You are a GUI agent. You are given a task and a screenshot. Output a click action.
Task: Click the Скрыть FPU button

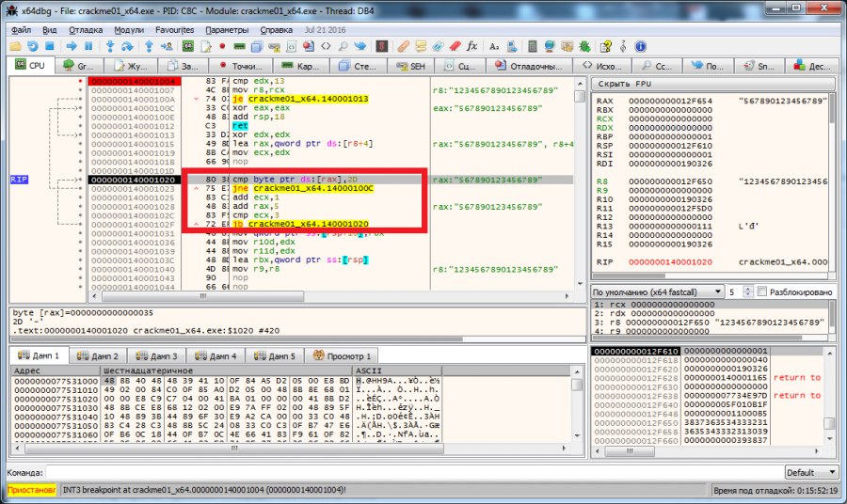(x=713, y=84)
